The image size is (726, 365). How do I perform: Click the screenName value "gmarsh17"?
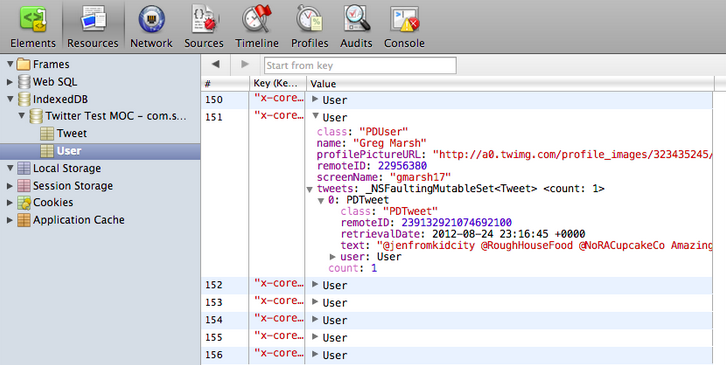click(x=420, y=177)
